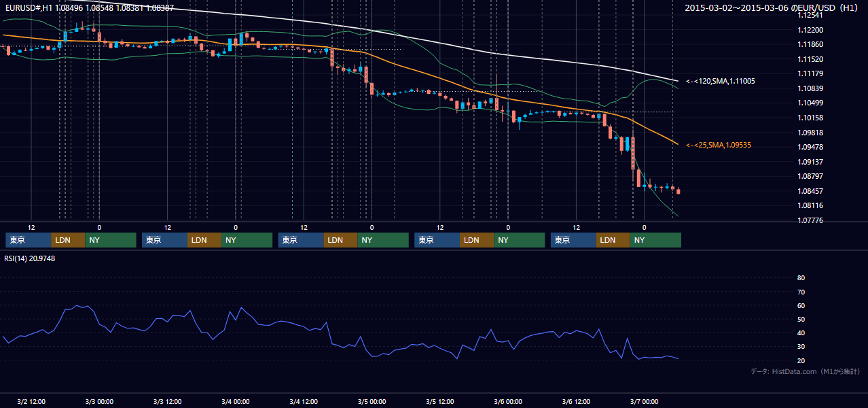Click the RSI 60 level label
This screenshot has height=408, width=868.
[x=801, y=305]
